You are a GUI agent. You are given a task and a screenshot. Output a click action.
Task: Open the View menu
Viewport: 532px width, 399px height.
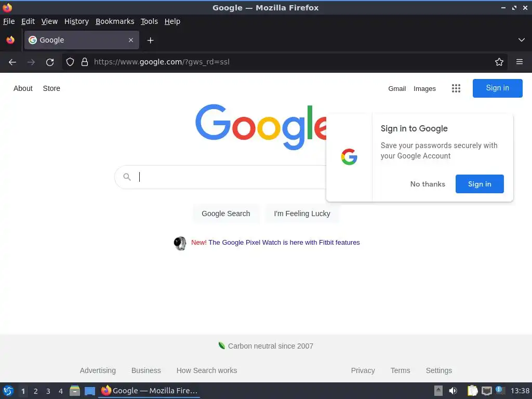(x=49, y=21)
